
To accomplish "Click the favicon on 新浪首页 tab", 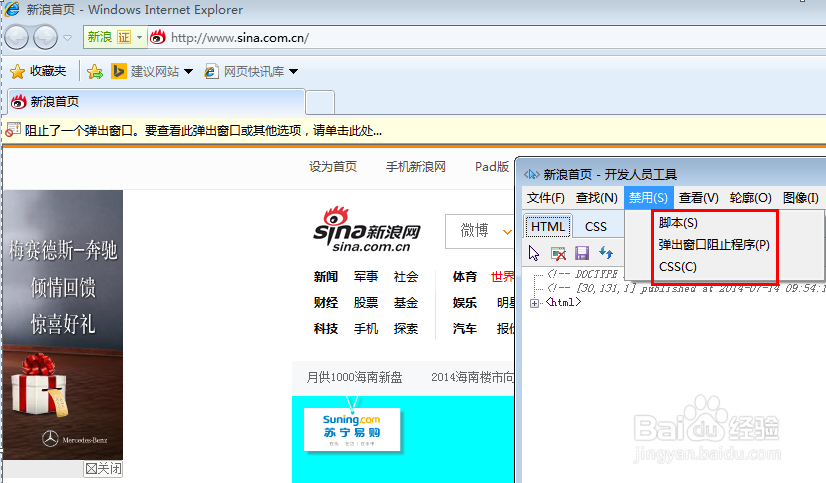I will point(19,102).
